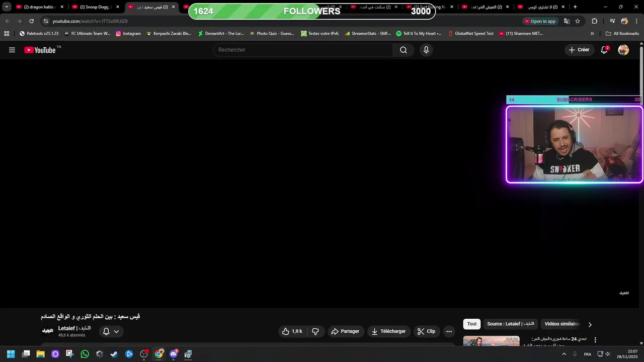Launch Steam from the taskbar
The height and width of the screenshot is (362, 644).
(114, 354)
